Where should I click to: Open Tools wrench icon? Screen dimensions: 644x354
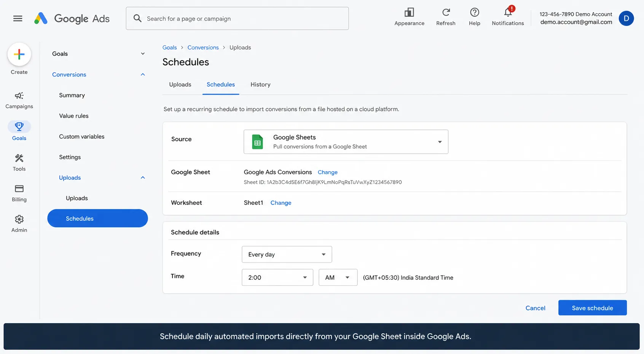(19, 158)
